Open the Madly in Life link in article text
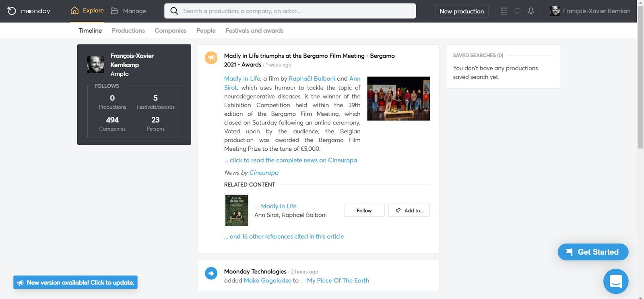The image size is (644, 299). pyautogui.click(x=242, y=79)
